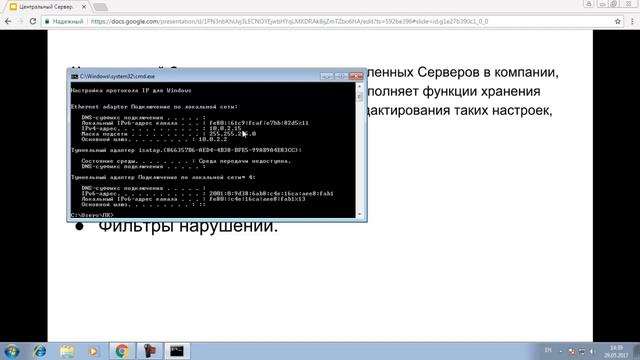Open the taskbar clock and date
The image size is (640, 360).
point(616,351)
